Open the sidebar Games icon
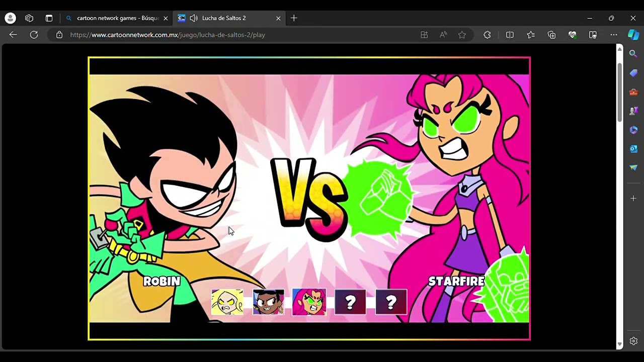 tap(633, 111)
